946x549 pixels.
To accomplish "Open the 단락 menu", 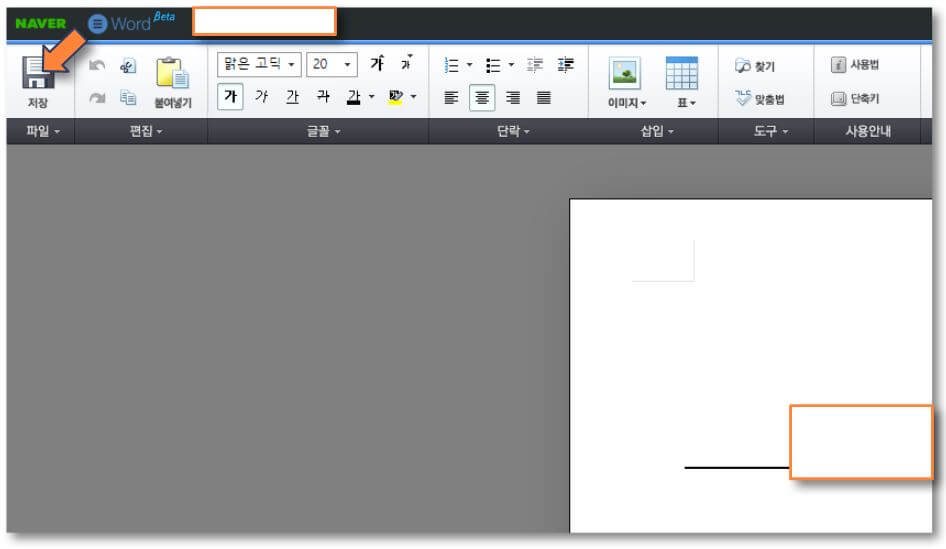I will pyautogui.click(x=513, y=131).
